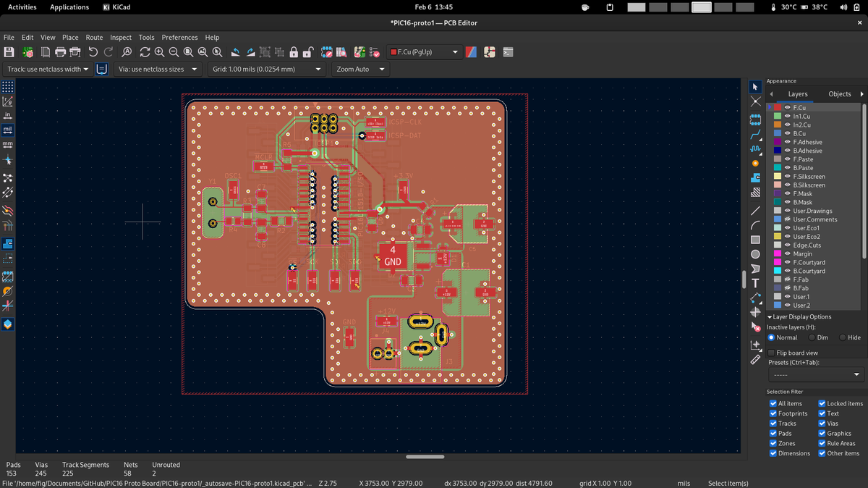Run the Design Rules Checker
The width and height of the screenshot is (868, 488).
375,52
